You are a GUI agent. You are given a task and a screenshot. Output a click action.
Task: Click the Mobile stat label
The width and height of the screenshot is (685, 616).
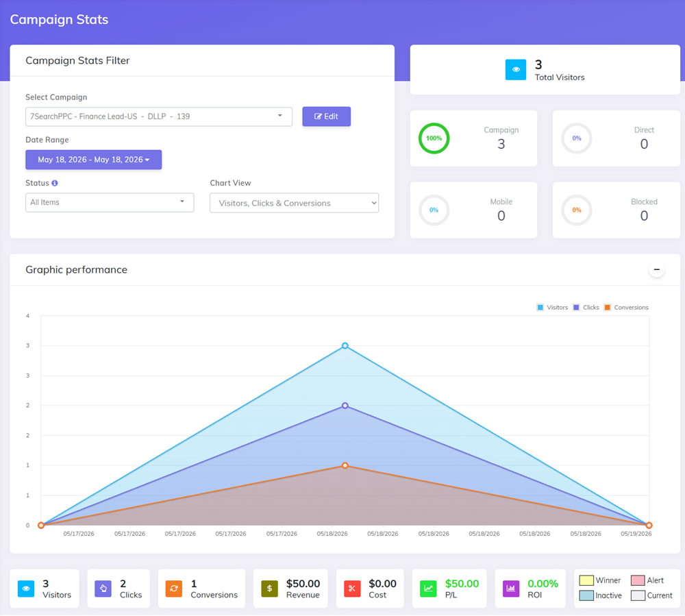coord(501,202)
